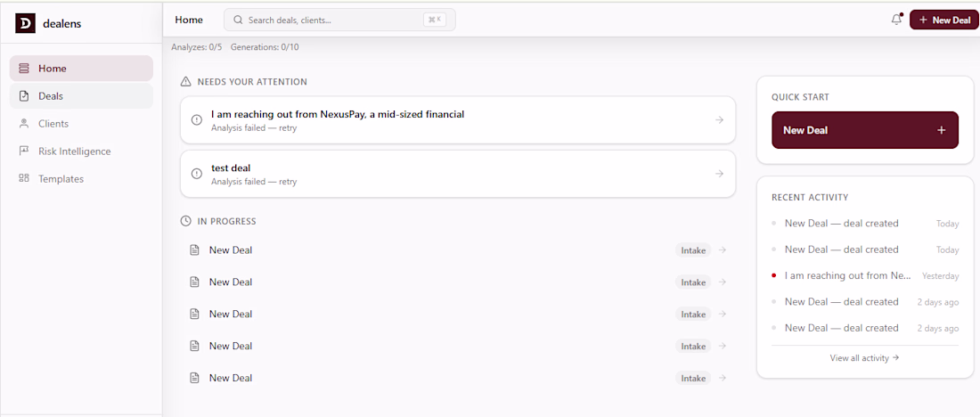This screenshot has width=980, height=417.
Task: Click the arrow on the NexusPay card
Action: [x=719, y=120]
